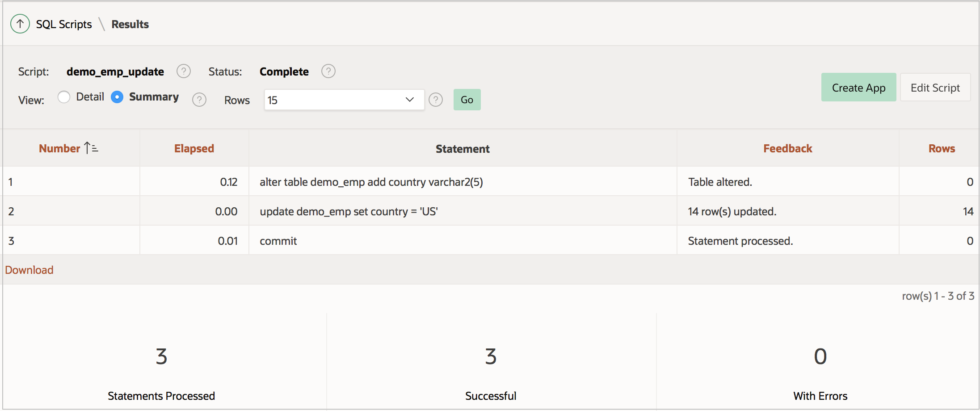
Task: Go to SQL Scripts breadcrumb link
Action: click(64, 24)
